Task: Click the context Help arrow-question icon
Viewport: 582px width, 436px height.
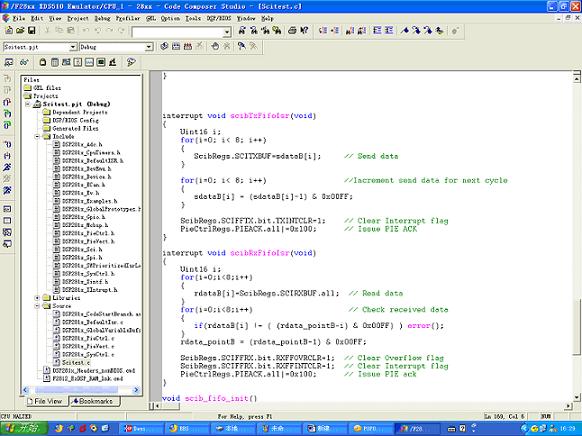Action: 304,30
